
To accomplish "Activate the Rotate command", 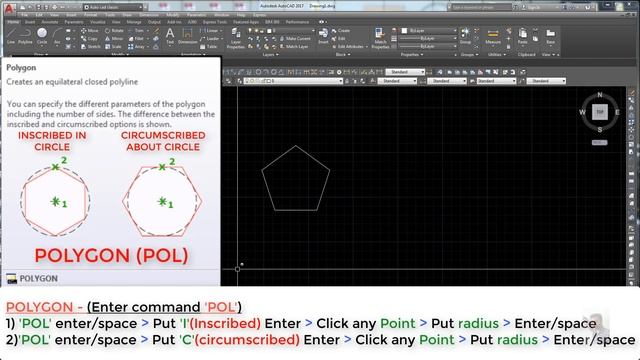I will 114,31.
